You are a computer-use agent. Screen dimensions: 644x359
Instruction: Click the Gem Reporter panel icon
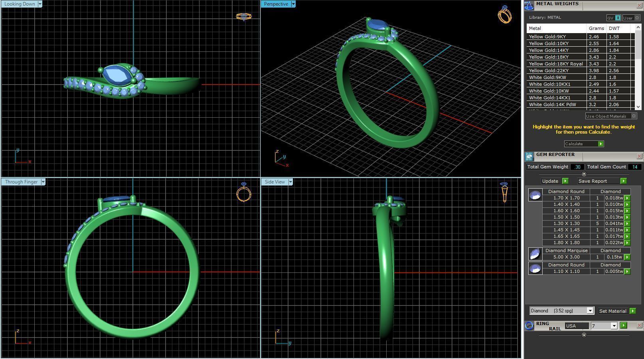point(529,156)
